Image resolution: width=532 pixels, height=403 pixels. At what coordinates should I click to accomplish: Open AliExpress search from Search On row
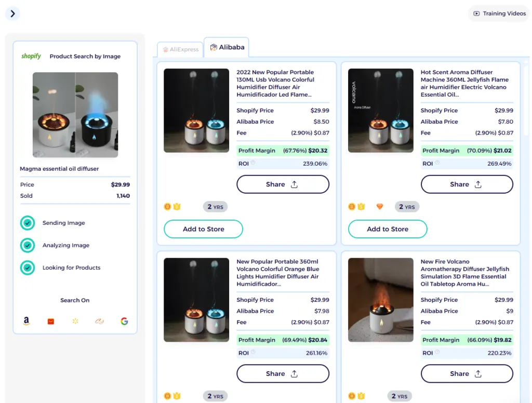pyautogui.click(x=50, y=321)
